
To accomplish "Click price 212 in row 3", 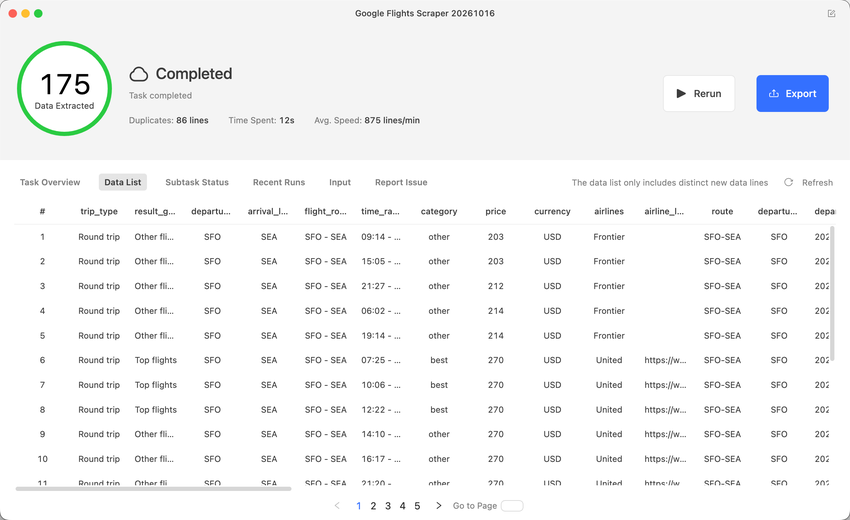I will (x=495, y=286).
